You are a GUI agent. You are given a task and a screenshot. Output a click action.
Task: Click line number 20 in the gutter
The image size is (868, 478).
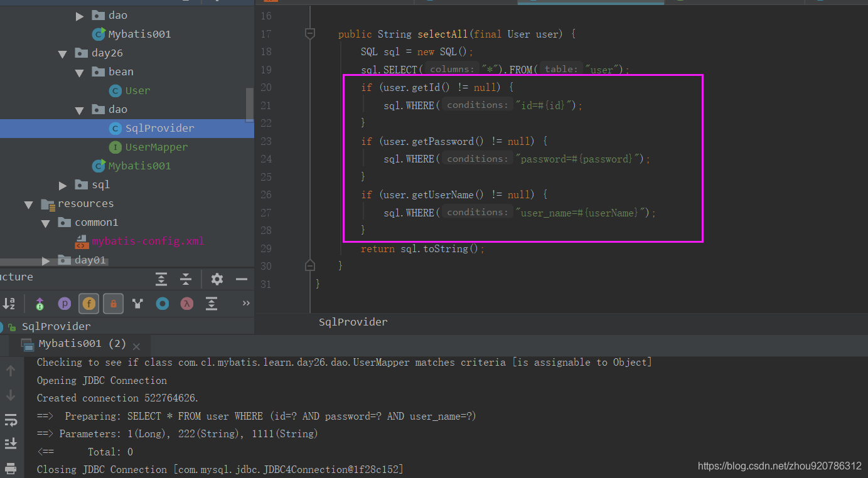(x=265, y=87)
